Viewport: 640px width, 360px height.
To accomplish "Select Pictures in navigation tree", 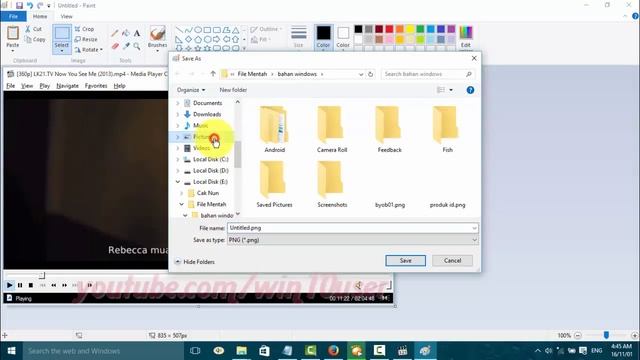I will 203,137.
